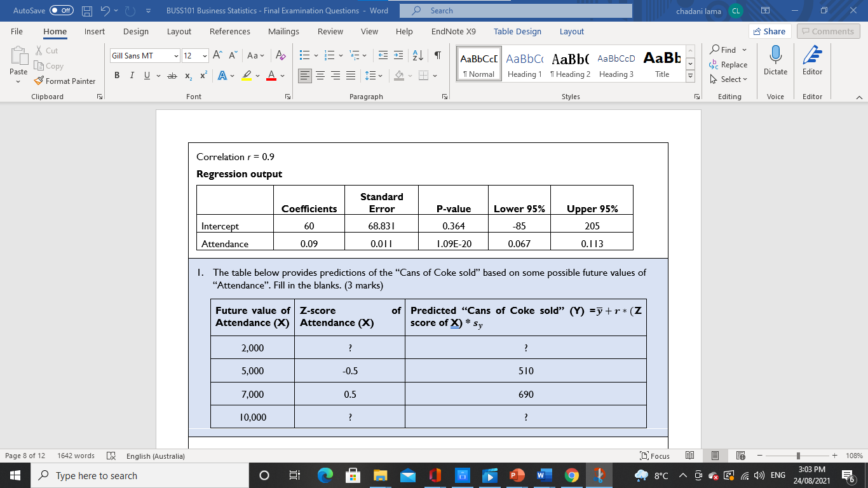This screenshot has height=488, width=868.
Task: Click the Replace button
Action: 728,65
